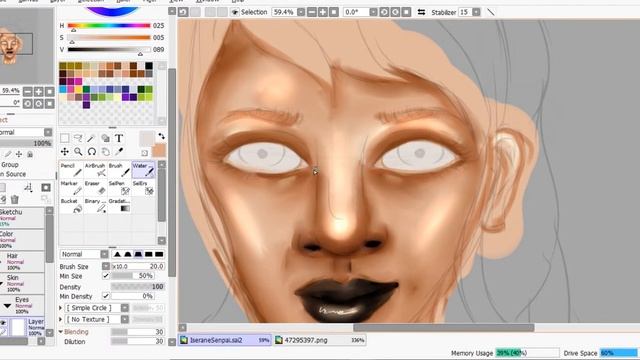This screenshot has height=360, width=640.
Task: Open the Brush Size multiplier dropdown
Action: pyautogui.click(x=106, y=266)
